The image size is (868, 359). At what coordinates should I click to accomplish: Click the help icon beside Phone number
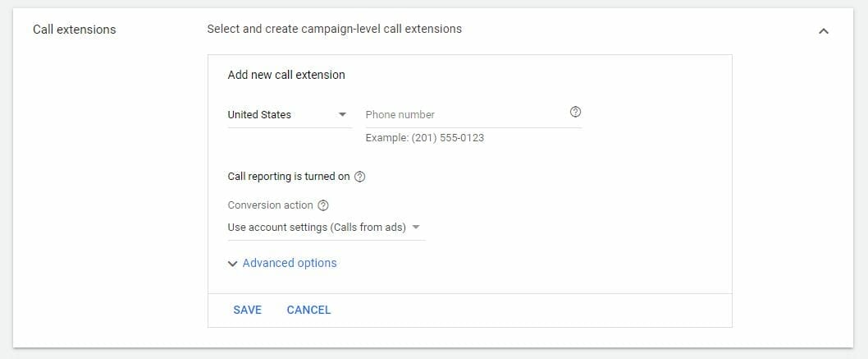[575, 113]
